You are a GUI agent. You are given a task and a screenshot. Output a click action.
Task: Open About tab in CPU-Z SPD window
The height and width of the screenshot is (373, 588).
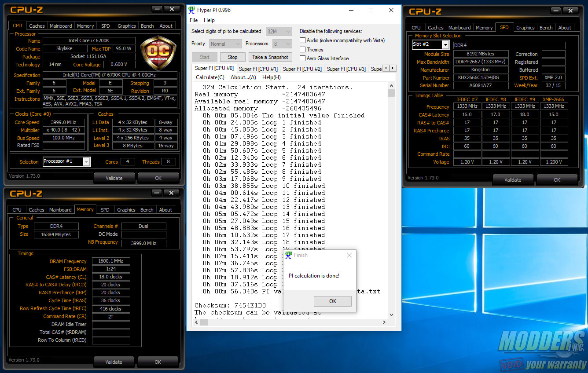[565, 28]
